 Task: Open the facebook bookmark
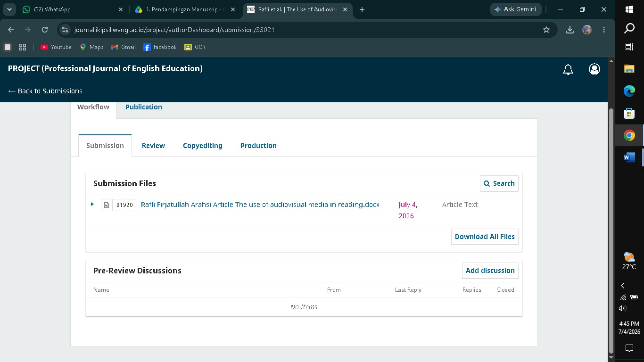click(x=160, y=47)
